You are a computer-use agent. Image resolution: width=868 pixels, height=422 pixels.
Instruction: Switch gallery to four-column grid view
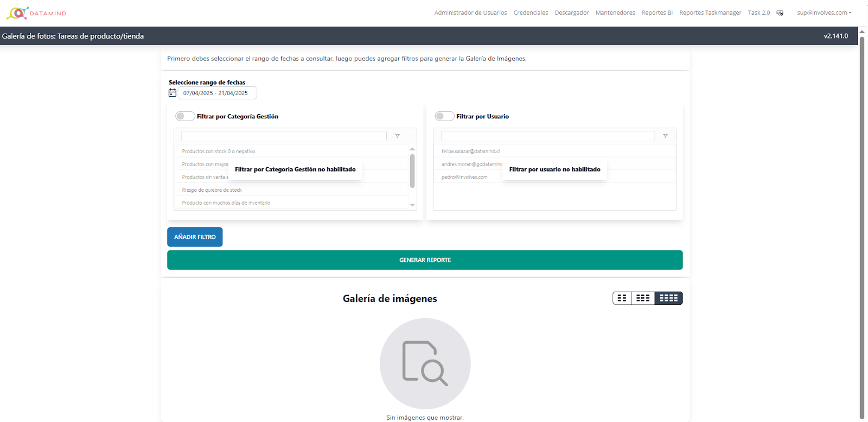pyautogui.click(x=668, y=298)
